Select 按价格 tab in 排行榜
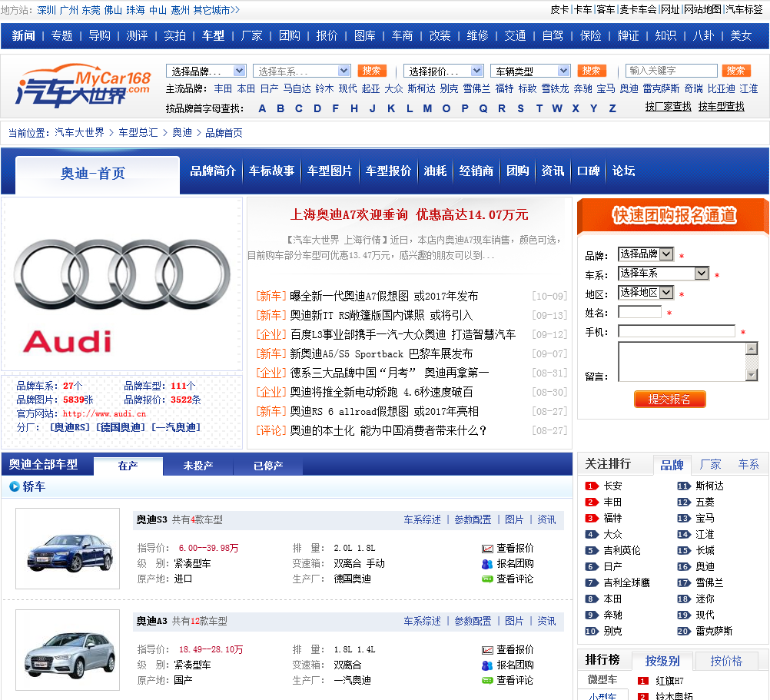Screen dimensions: 770x700 (x=725, y=662)
